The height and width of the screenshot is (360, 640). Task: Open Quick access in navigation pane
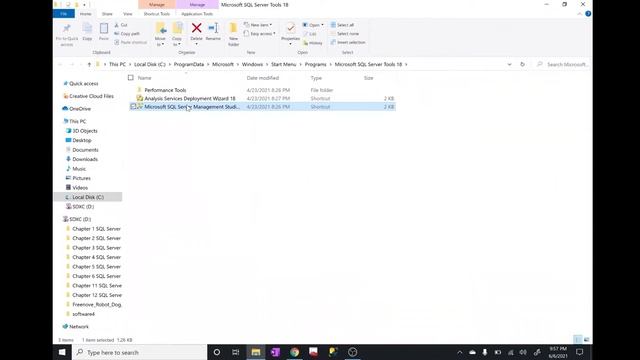coord(83,84)
